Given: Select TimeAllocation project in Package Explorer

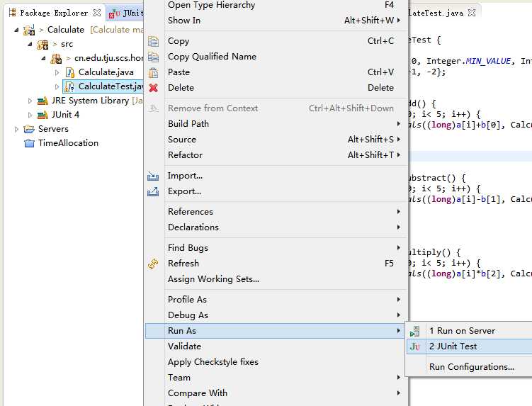Looking at the screenshot, I should pyautogui.click(x=68, y=143).
